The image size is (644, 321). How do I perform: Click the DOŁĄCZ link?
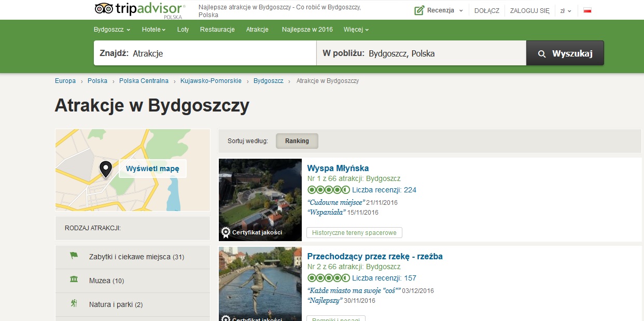point(487,10)
